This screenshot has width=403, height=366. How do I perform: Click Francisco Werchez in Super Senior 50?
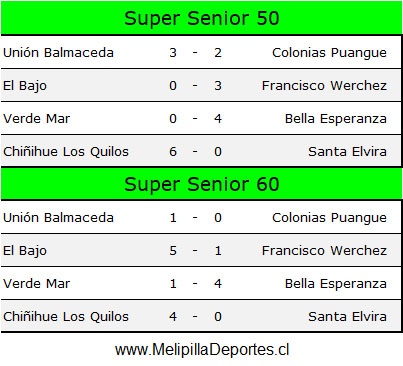[x=324, y=85]
